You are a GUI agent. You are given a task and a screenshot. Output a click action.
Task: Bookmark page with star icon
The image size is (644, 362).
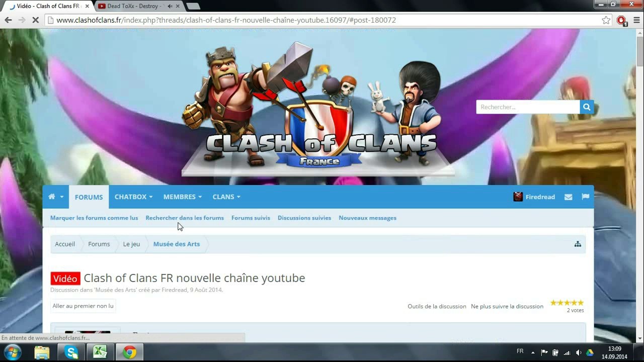click(606, 20)
